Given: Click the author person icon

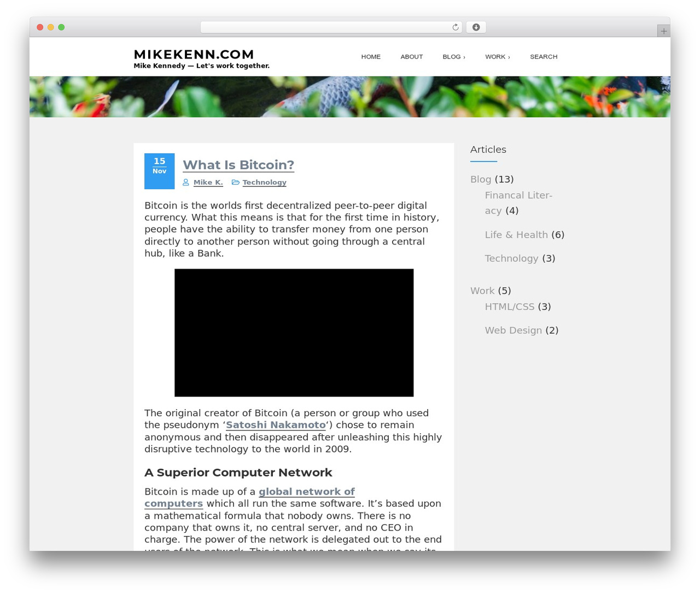Looking at the screenshot, I should point(186,182).
